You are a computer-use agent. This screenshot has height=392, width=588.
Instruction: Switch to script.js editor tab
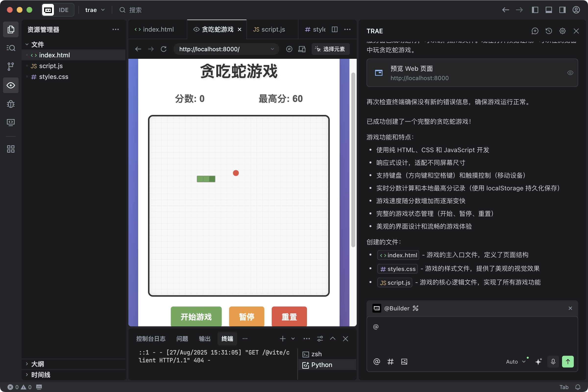coord(272,29)
